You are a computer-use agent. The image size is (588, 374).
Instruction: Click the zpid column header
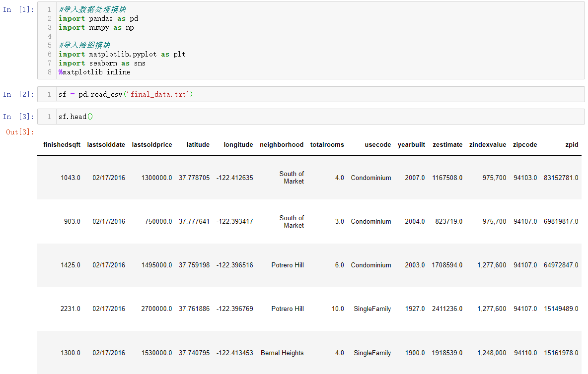click(x=572, y=144)
